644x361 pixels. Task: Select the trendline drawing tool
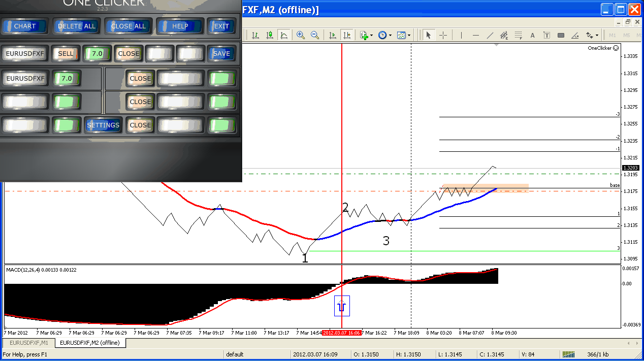click(490, 35)
